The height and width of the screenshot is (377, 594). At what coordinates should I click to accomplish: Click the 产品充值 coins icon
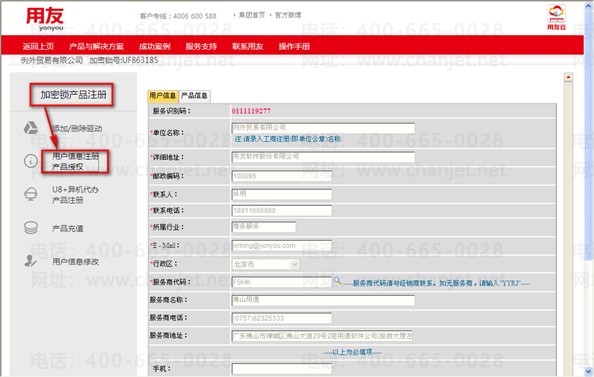point(31,227)
